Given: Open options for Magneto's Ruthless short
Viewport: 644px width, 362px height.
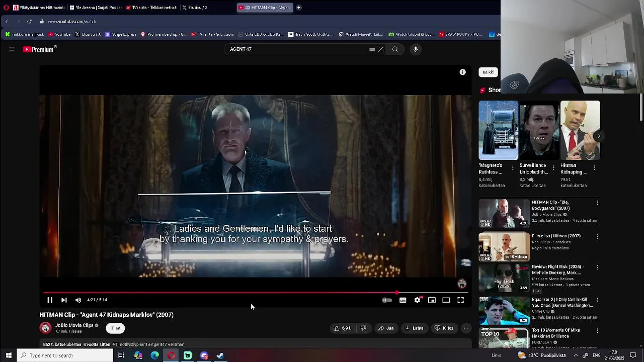Looking at the screenshot, I should pos(513,168).
